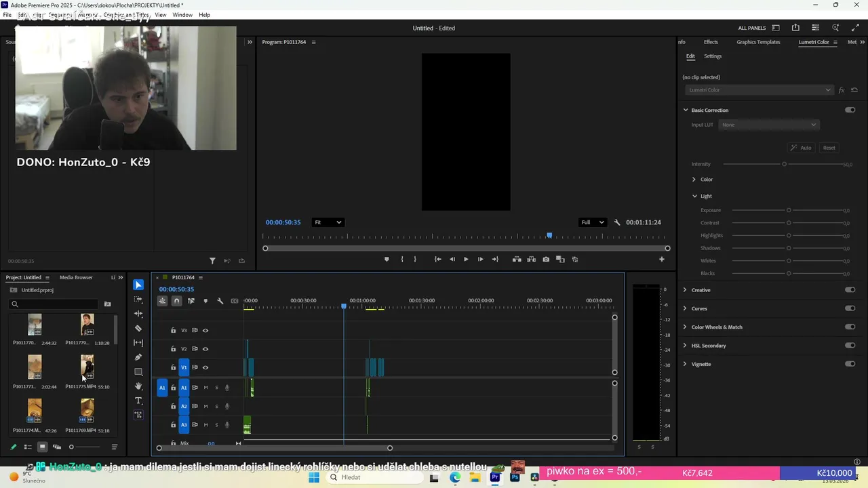Screen dimensions: 868x488
Task: Solo audio track A2
Action: click(216, 407)
